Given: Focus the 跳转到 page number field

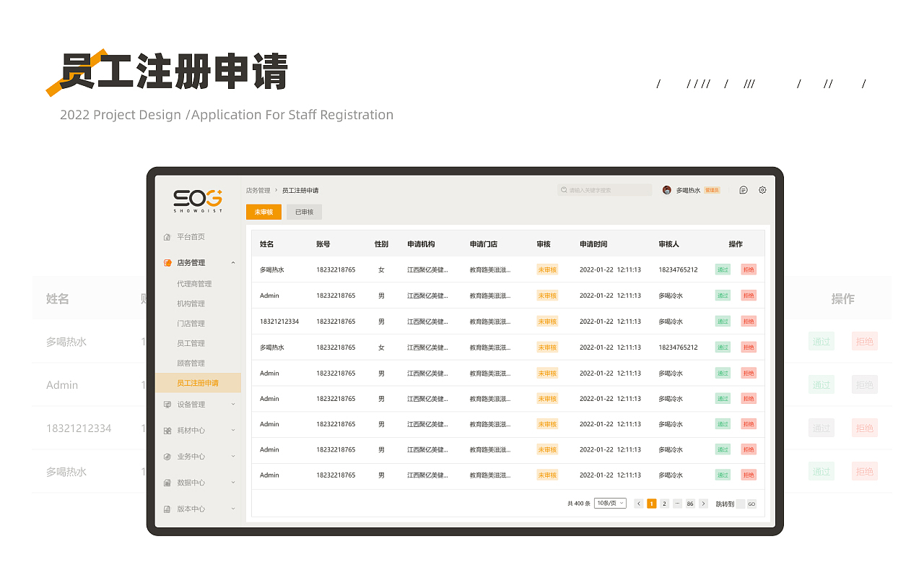Looking at the screenshot, I should point(741,504).
